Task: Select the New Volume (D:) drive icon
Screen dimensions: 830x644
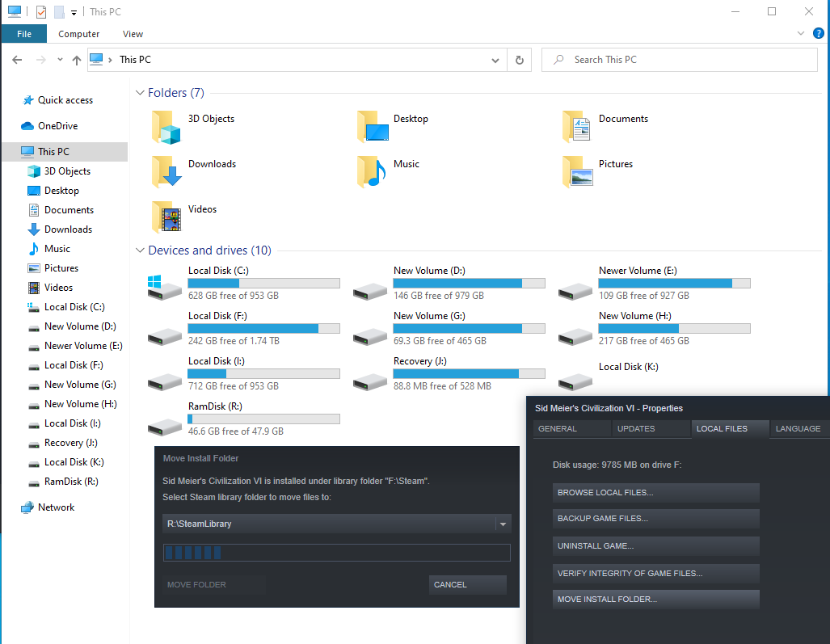Action: 370,290
